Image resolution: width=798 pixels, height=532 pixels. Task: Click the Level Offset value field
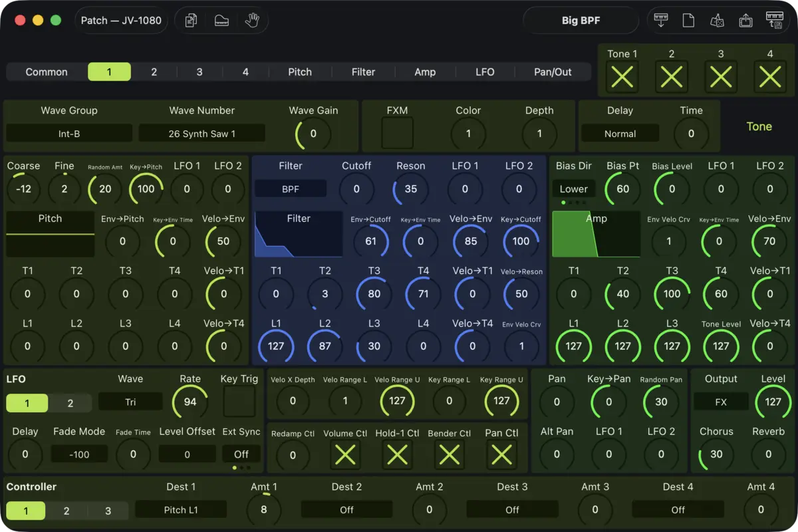tap(187, 454)
